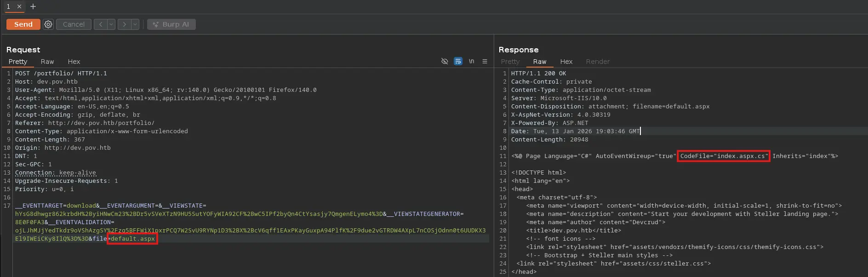Toggle hidden characters eye icon in Request
Image resolution: width=868 pixels, height=277 pixels.
(445, 61)
